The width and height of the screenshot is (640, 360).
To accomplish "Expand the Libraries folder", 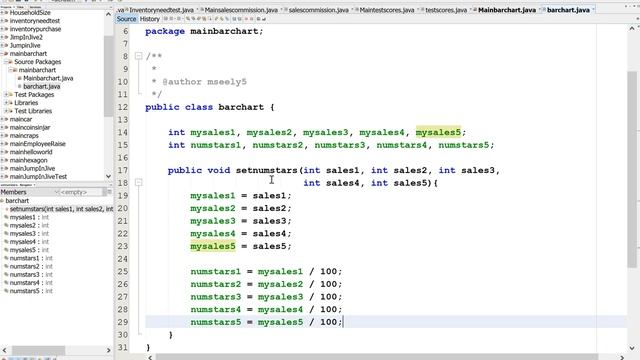I will pyautogui.click(x=6, y=103).
